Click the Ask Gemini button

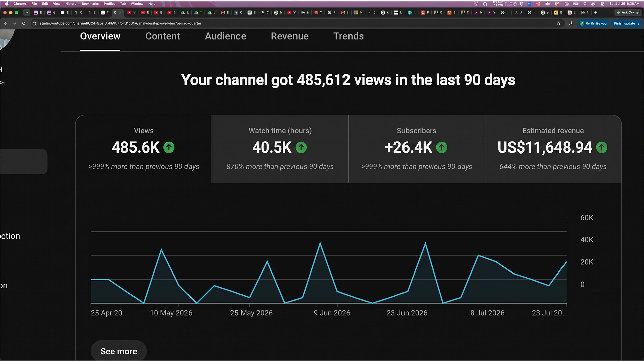click(x=628, y=12)
